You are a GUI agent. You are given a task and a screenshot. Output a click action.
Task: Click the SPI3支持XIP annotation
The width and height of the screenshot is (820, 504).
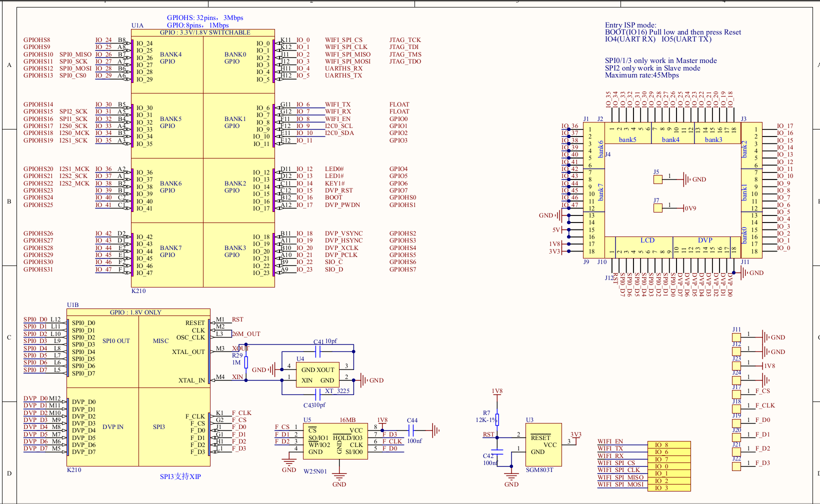tap(180, 477)
